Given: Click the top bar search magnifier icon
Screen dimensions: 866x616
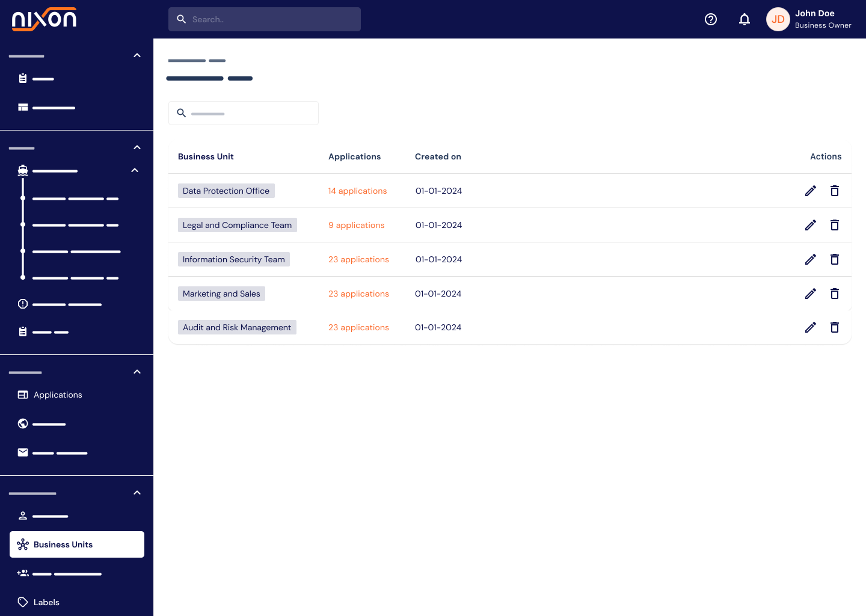Looking at the screenshot, I should 181,19.
